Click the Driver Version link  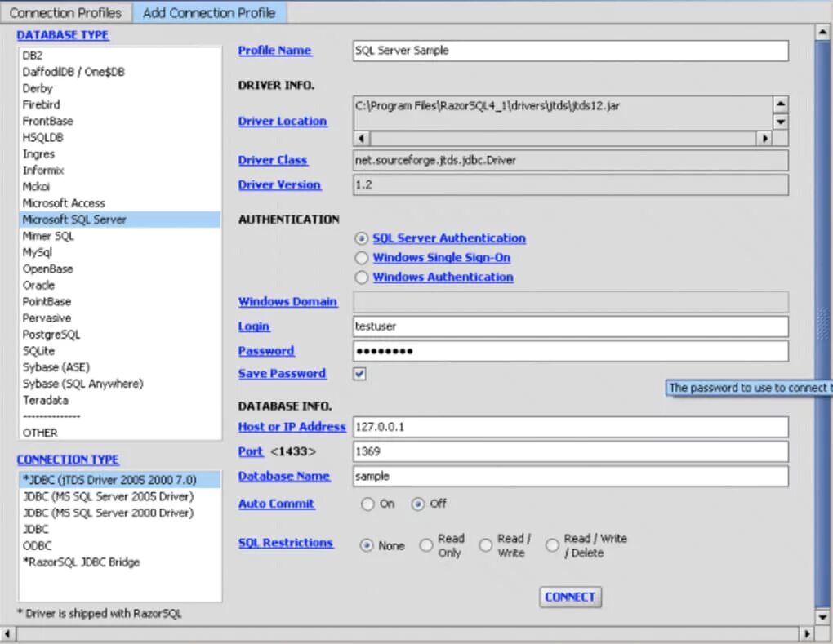tap(279, 184)
